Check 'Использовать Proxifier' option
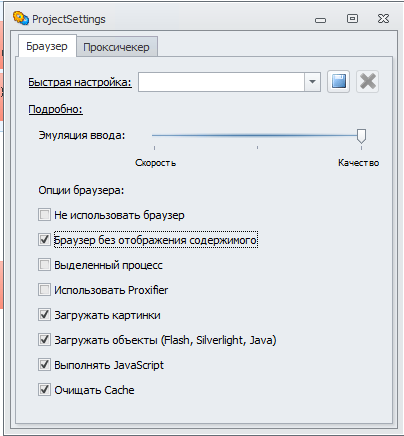This screenshot has height=436, width=404. click(44, 290)
